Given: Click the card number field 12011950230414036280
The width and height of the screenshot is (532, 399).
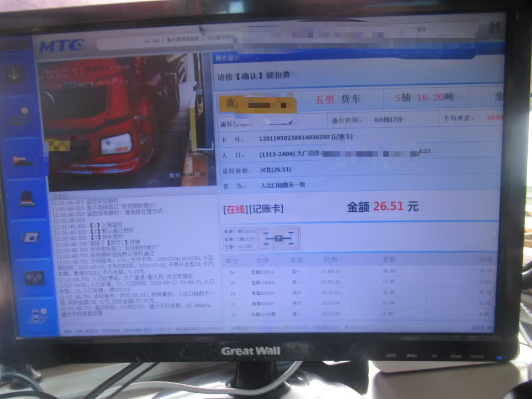Looking at the screenshot, I should point(294,138).
